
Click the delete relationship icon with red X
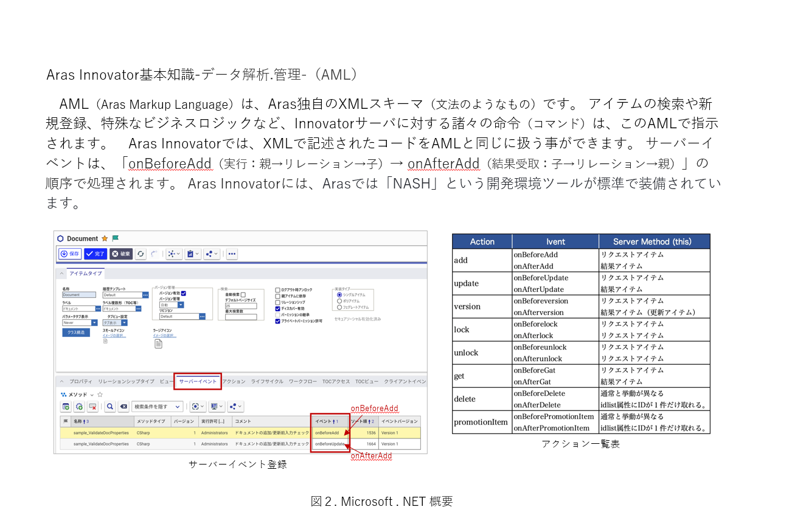92,407
